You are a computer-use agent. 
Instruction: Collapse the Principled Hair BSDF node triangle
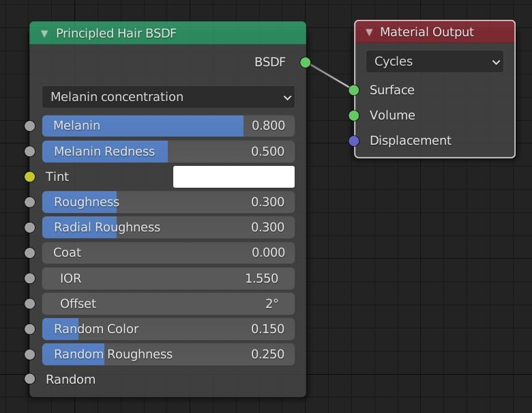(44, 33)
